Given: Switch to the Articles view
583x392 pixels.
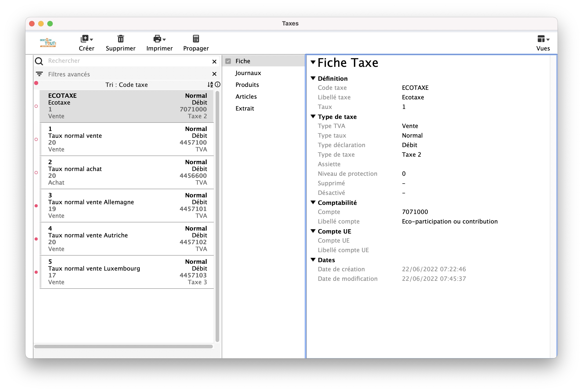Looking at the screenshot, I should (246, 96).
